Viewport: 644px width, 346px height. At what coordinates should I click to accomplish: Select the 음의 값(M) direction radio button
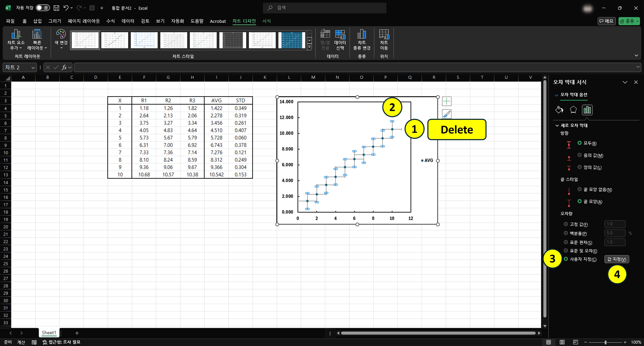click(579, 155)
